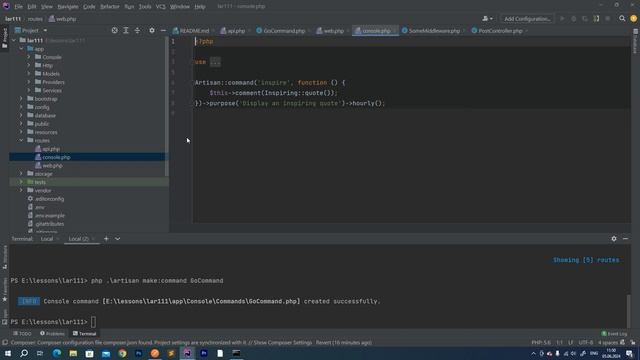Viewport: 640px width, 360px height.
Task: Collapse the lar111 root folder
Action: [x=14, y=40]
